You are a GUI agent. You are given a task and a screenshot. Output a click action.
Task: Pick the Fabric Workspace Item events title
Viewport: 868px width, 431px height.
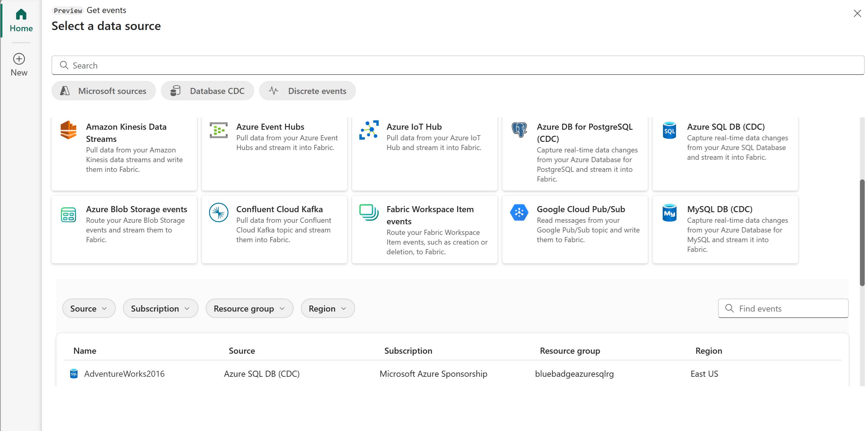(430, 215)
